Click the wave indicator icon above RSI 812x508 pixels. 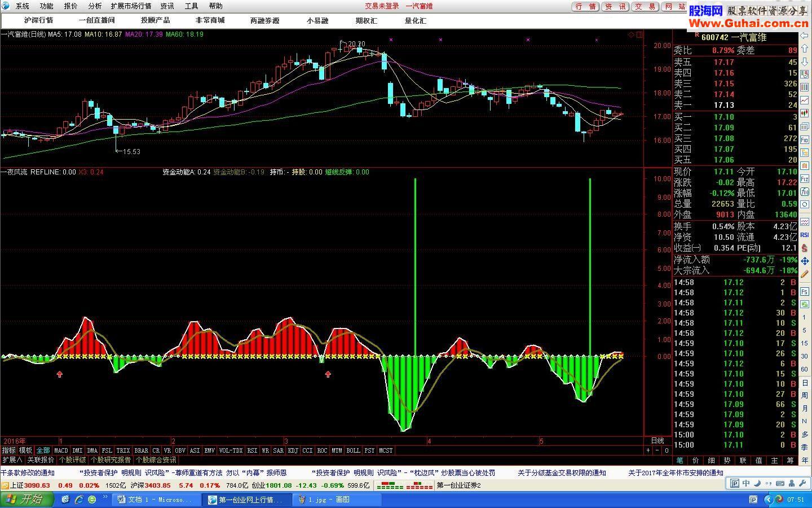805,221
